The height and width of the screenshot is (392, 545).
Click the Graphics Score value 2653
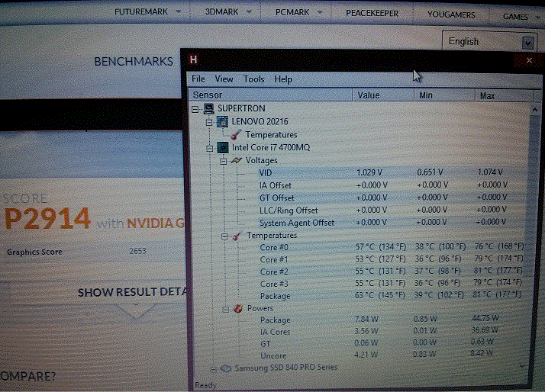pyautogui.click(x=137, y=251)
